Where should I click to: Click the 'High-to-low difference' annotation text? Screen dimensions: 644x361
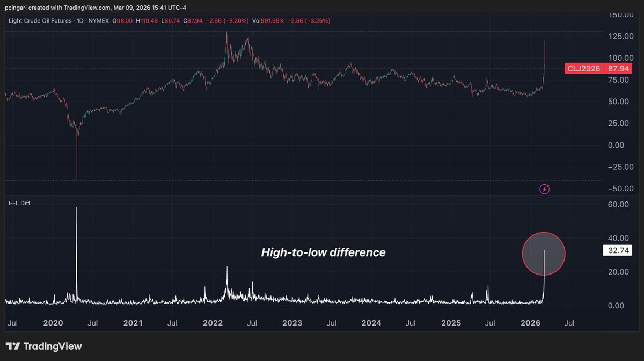pos(323,252)
